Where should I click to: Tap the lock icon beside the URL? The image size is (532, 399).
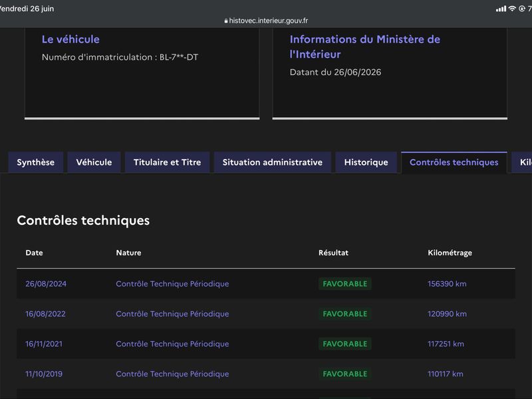(x=226, y=21)
